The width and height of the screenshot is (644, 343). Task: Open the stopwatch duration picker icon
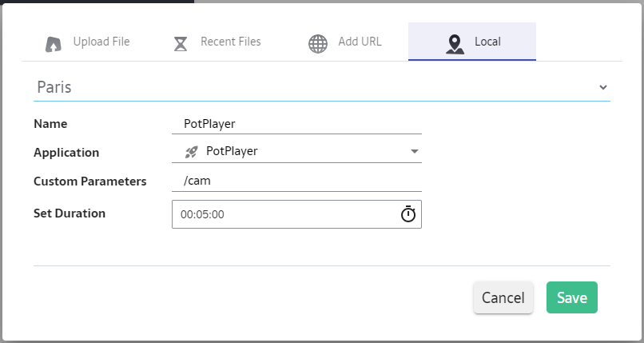pyautogui.click(x=407, y=214)
